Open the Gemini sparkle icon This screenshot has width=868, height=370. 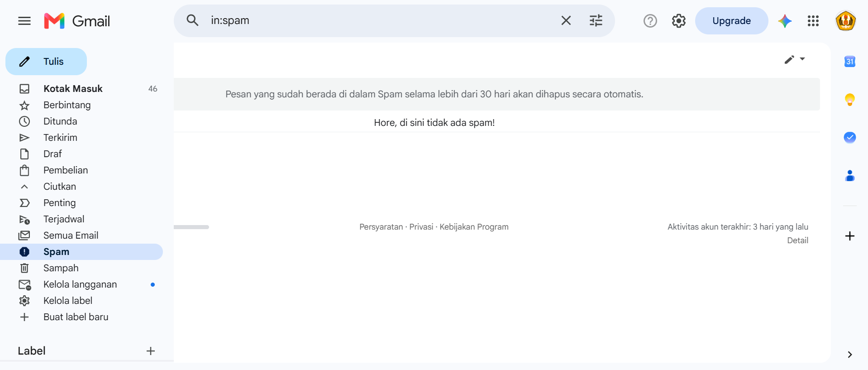(x=785, y=21)
